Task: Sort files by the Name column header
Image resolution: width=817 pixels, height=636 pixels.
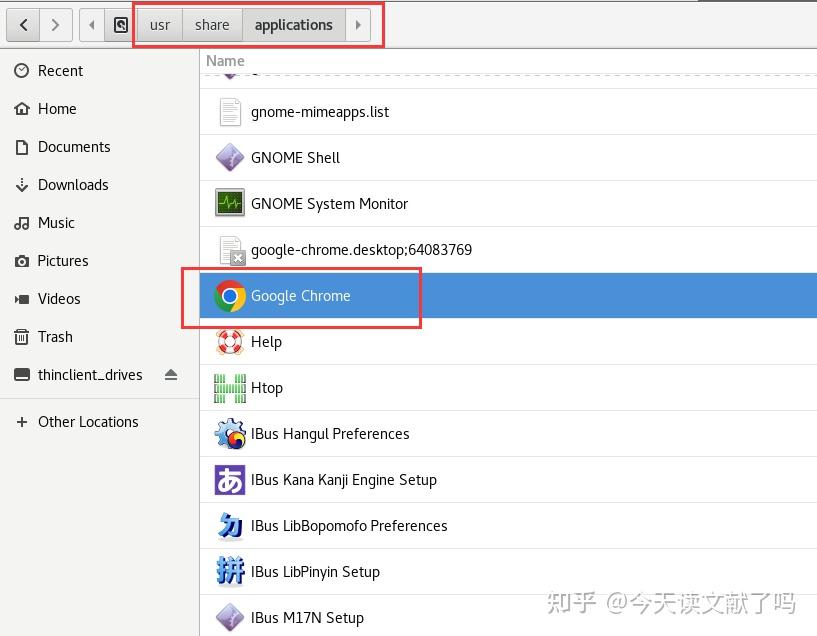Action: tap(225, 61)
